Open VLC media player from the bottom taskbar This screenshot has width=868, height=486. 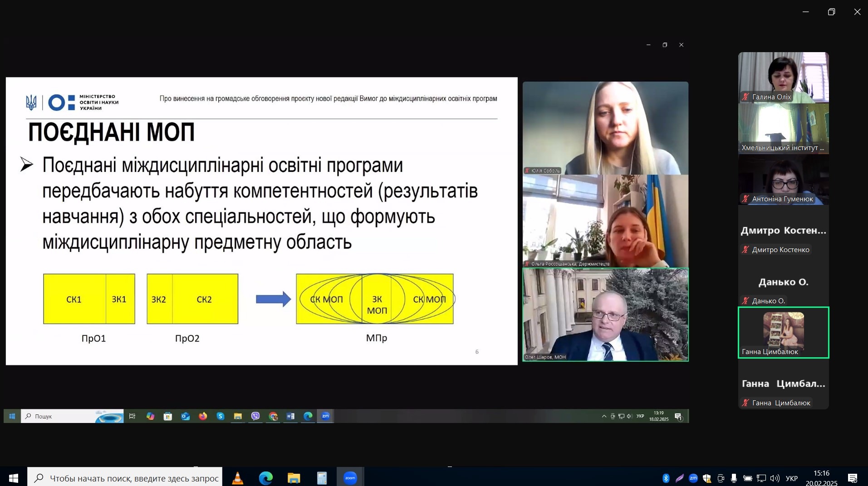coord(237,478)
